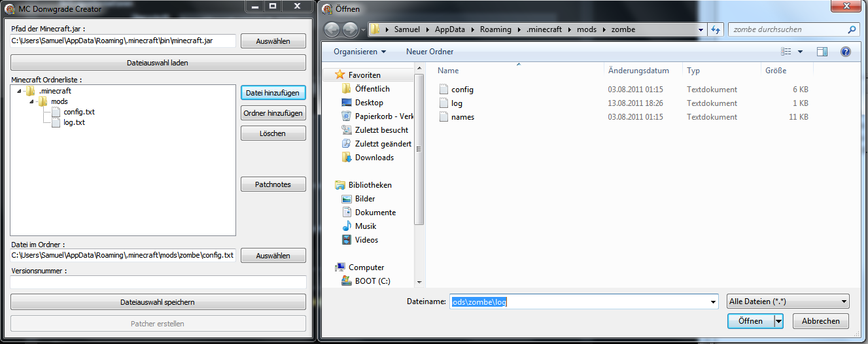The image size is (868, 344).
Task: Click Neuer Ordner in toolbar
Action: (429, 52)
